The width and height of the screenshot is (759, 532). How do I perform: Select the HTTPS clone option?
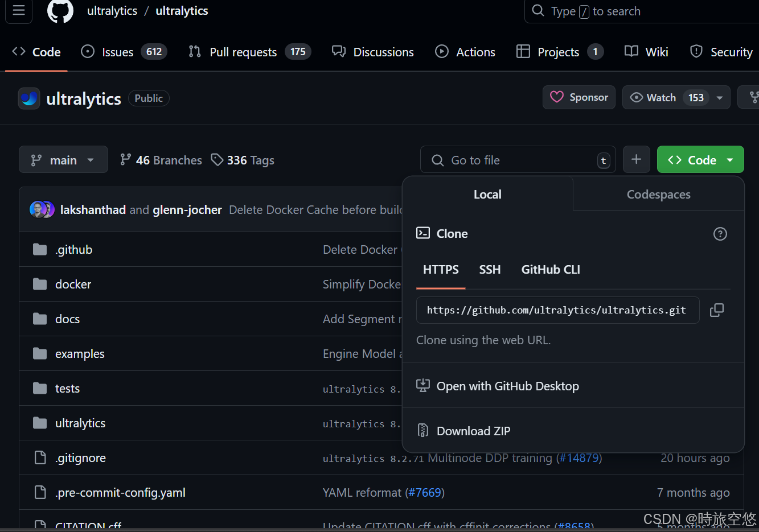tap(441, 270)
